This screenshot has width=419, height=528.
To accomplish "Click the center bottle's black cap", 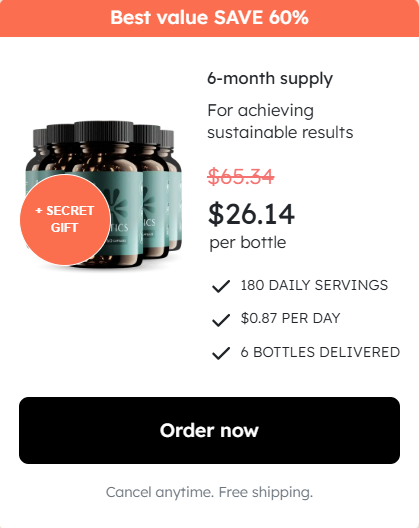I will 104,131.
